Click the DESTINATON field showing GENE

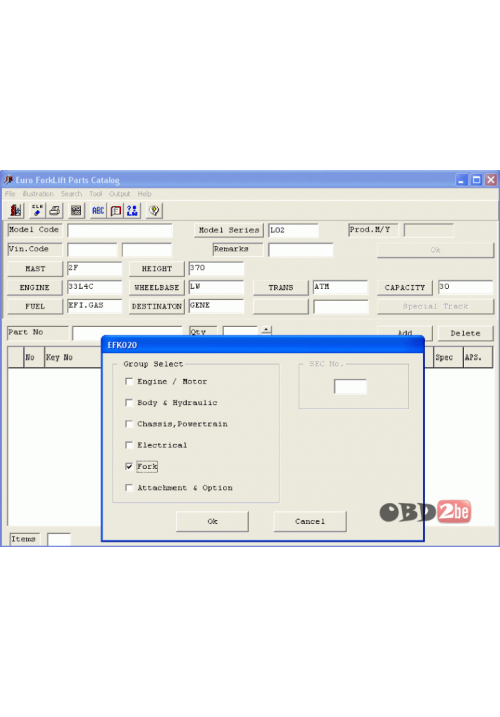coord(216,306)
